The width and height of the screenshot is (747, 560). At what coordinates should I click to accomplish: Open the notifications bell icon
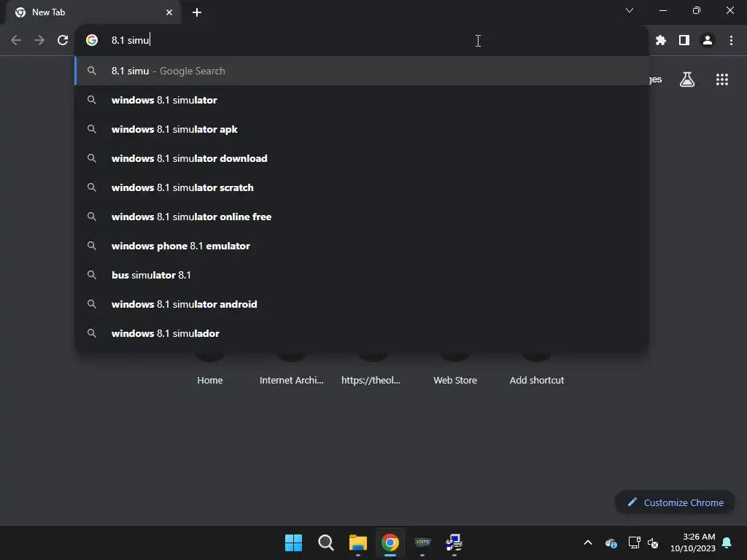pyautogui.click(x=727, y=542)
